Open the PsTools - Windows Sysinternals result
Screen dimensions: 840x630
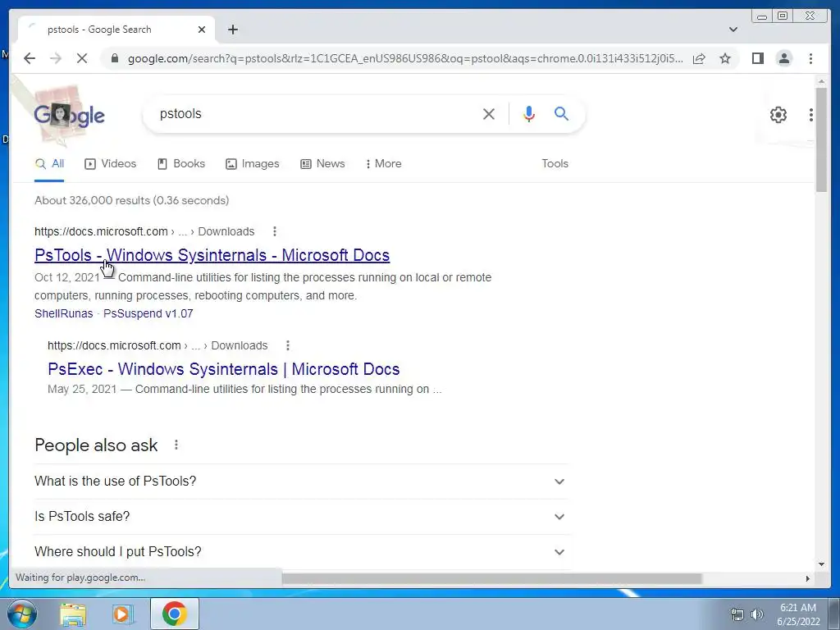point(212,255)
